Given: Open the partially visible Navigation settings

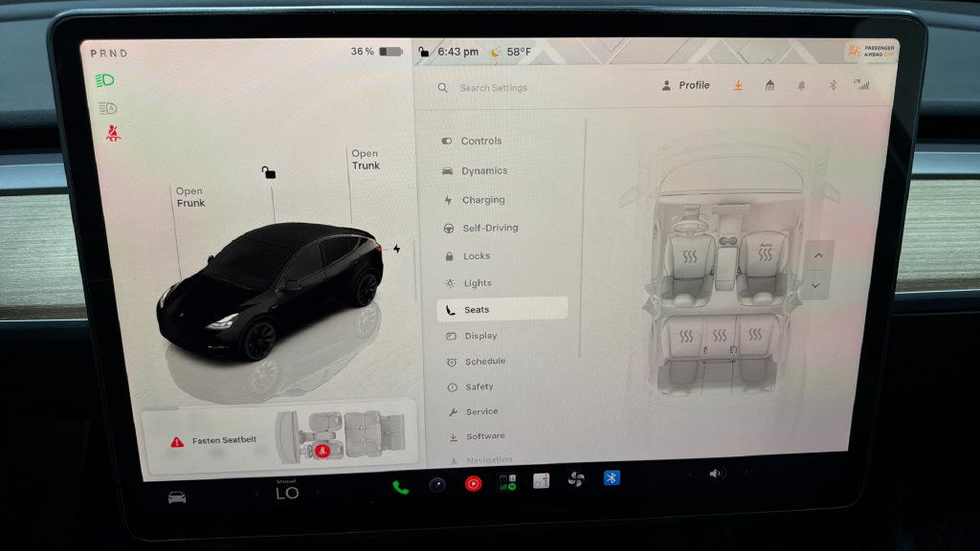Looking at the screenshot, I should pyautogui.click(x=481, y=460).
